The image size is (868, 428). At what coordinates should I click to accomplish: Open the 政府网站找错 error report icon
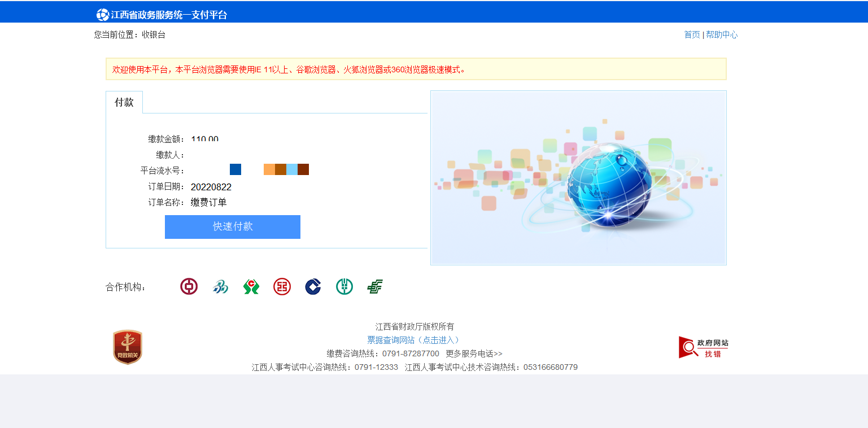point(703,347)
